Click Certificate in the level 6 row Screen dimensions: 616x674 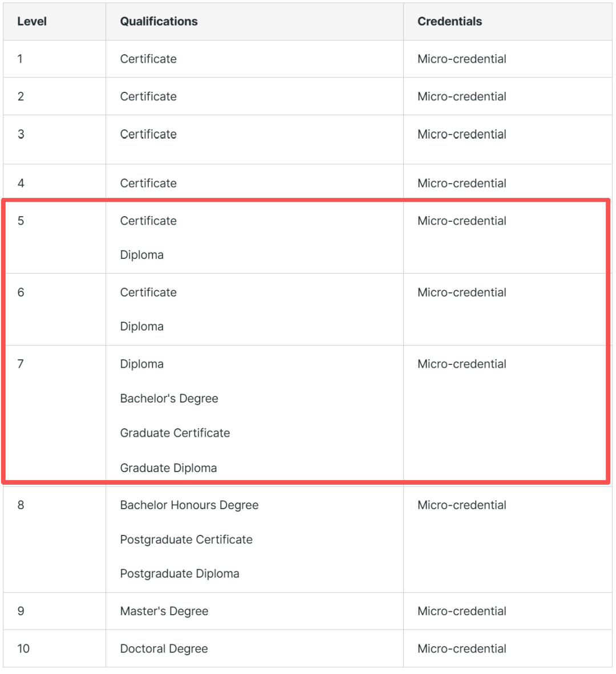click(x=148, y=293)
